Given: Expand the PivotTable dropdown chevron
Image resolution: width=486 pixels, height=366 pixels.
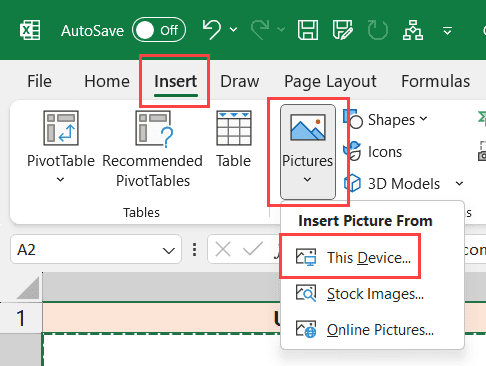Looking at the screenshot, I should pyautogui.click(x=60, y=180).
